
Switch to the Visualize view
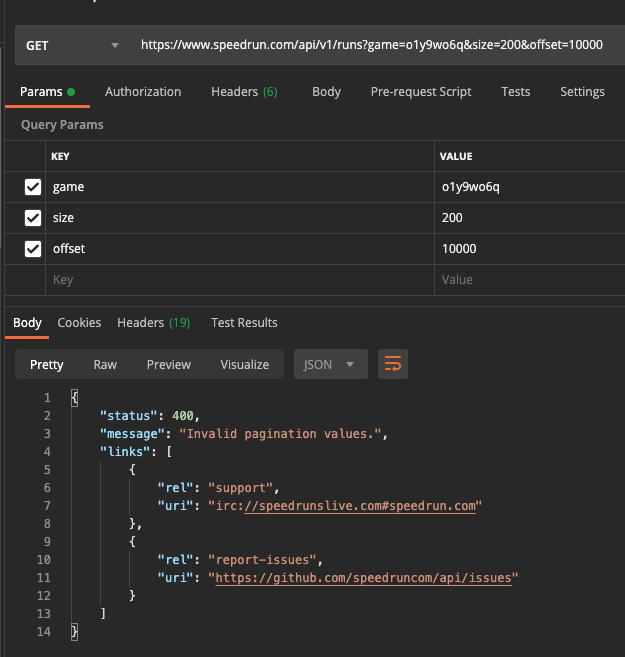245,365
